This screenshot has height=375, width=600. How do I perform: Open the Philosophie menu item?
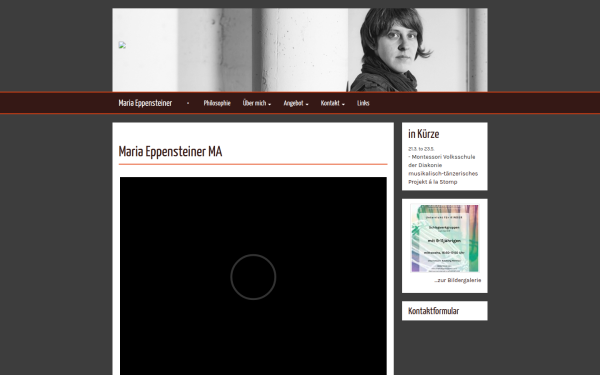click(217, 103)
